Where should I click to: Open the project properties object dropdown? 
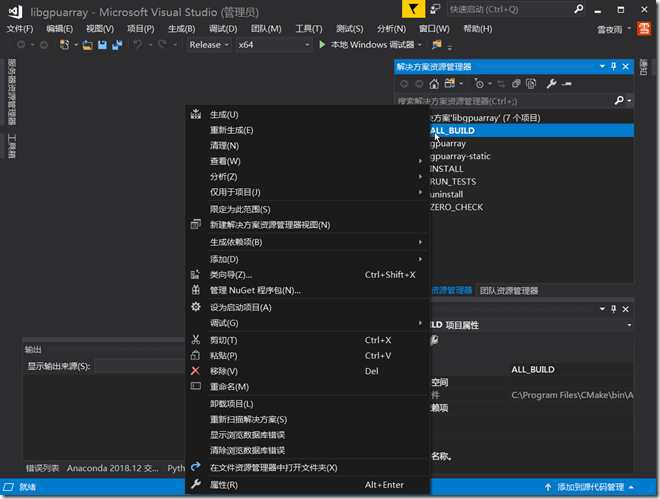coord(629,325)
